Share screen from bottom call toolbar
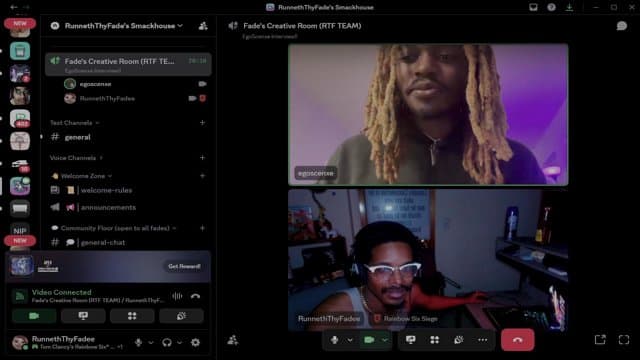 tap(411, 340)
